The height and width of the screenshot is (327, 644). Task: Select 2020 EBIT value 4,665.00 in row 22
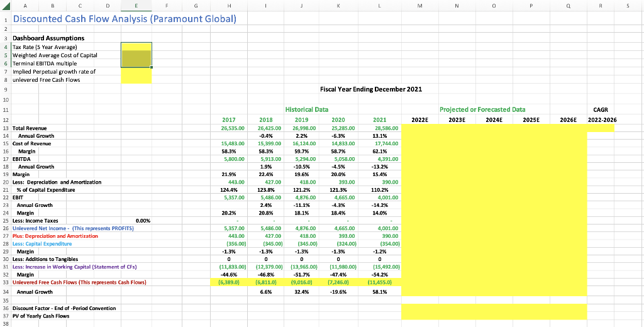[x=345, y=197]
